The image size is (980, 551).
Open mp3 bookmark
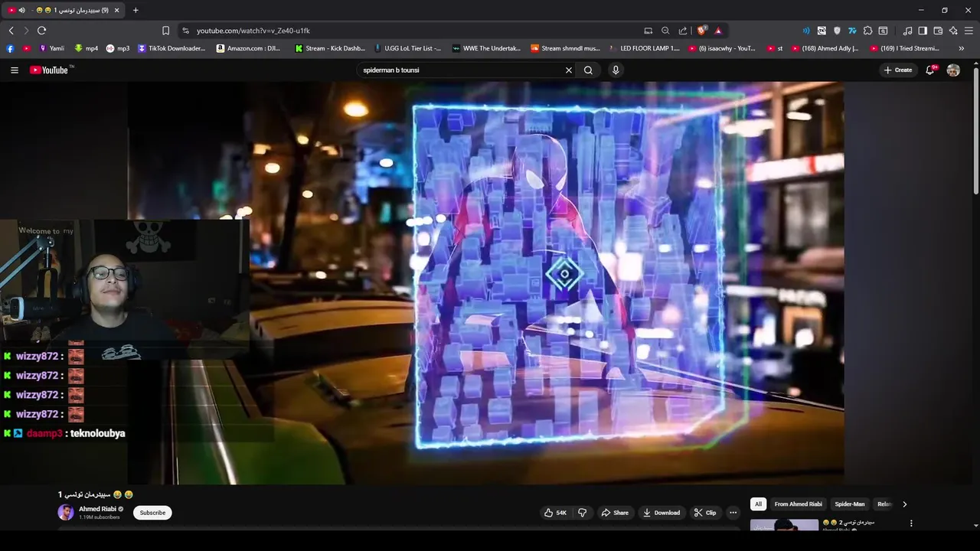(118, 48)
